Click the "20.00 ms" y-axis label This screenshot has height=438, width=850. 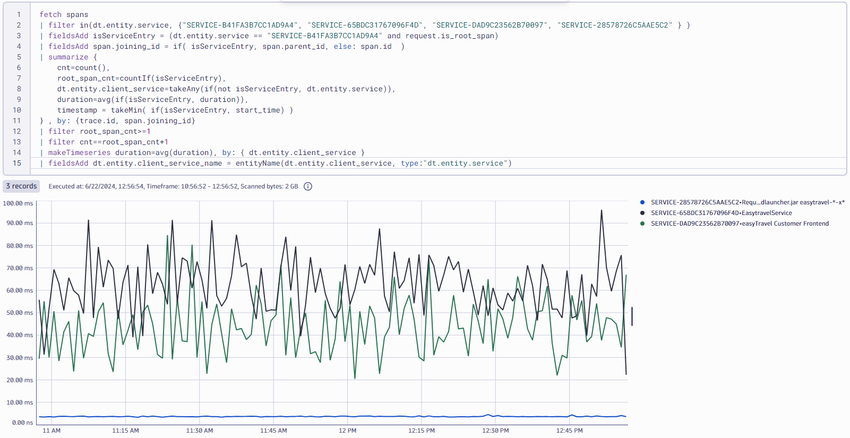20,379
